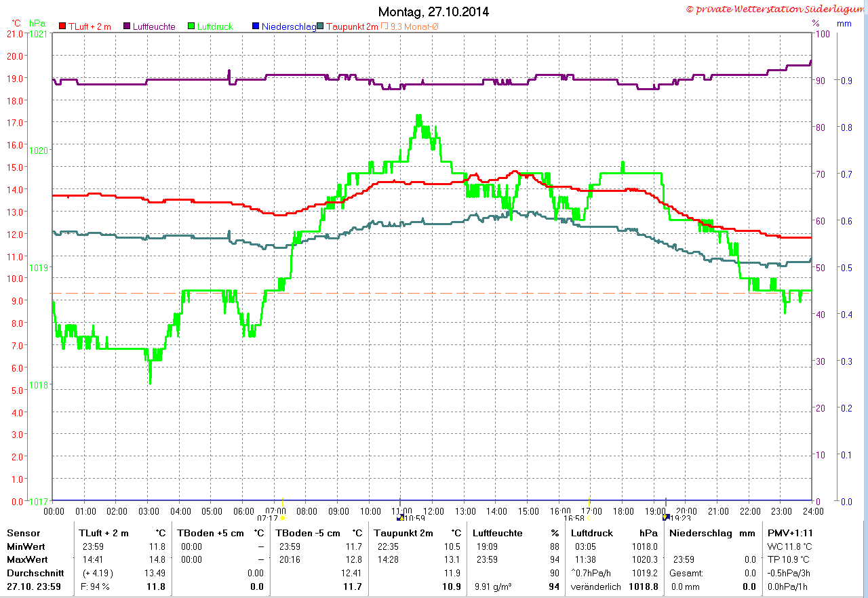The height and width of the screenshot is (598, 868).
Task: Click the green Luftdruck legend square
Action: (192, 26)
